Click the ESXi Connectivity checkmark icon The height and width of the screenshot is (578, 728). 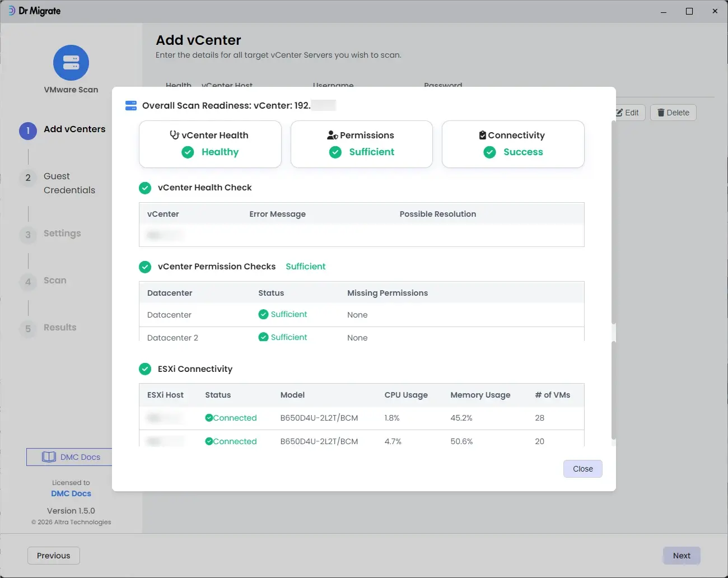click(x=145, y=369)
